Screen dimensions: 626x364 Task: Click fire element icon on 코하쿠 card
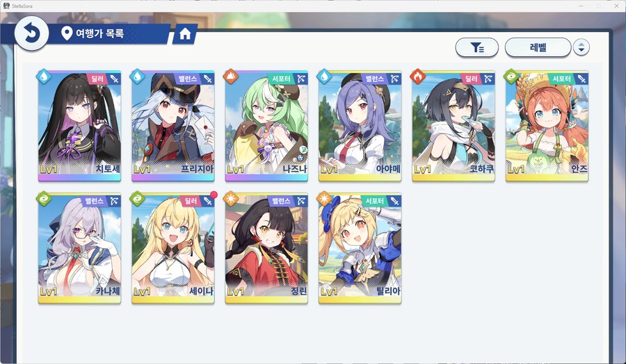click(417, 76)
